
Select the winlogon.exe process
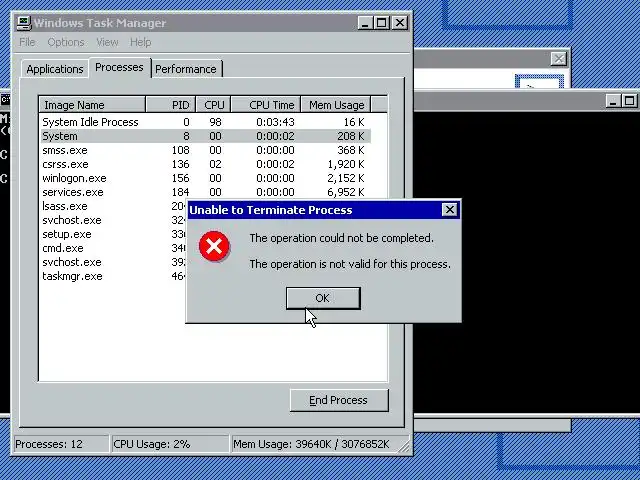click(205, 178)
